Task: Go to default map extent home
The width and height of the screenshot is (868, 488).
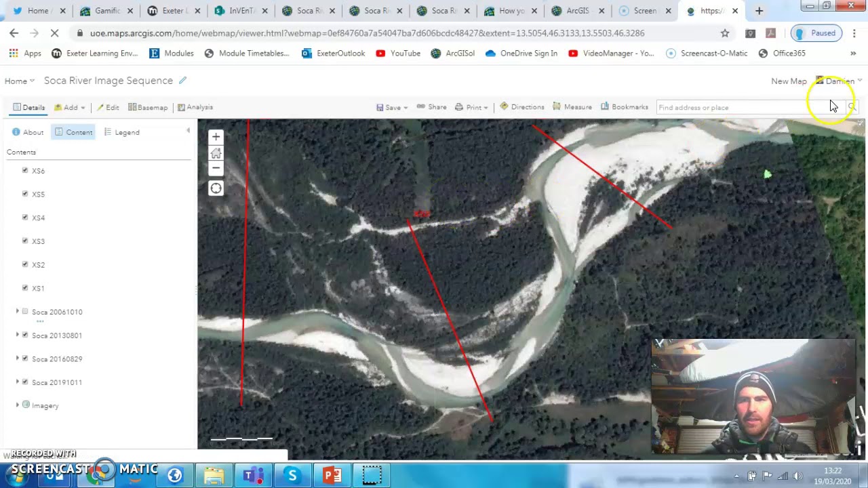Action: click(216, 152)
